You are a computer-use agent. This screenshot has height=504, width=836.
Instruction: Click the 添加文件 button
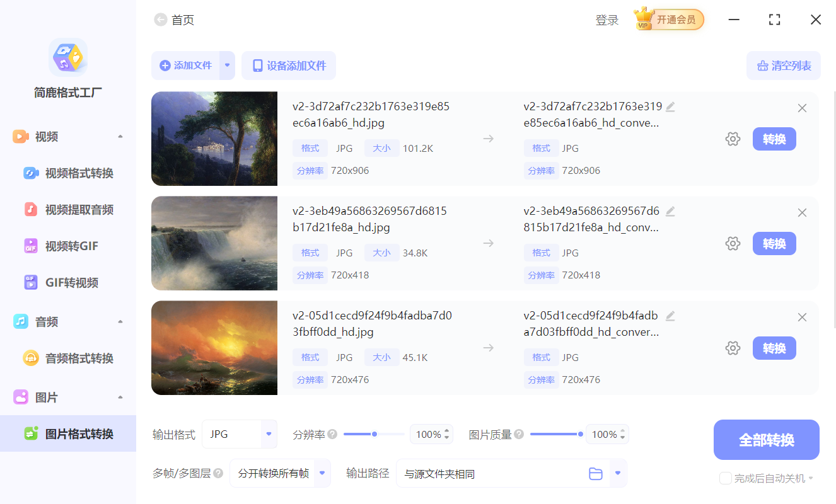coord(185,66)
